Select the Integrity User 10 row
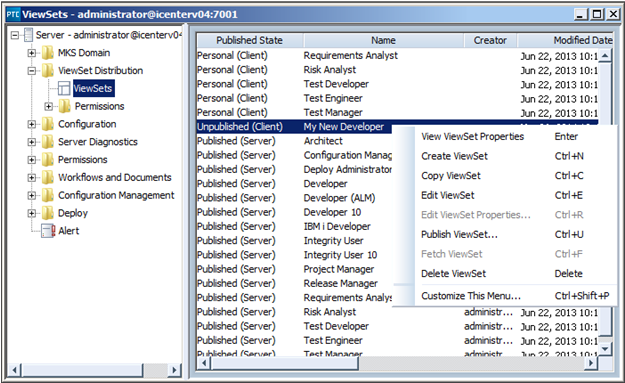The width and height of the screenshot is (625, 383). (294, 255)
